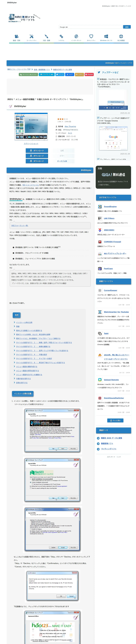Open the ユーティリティ tools category icon

(x=32, y=36)
